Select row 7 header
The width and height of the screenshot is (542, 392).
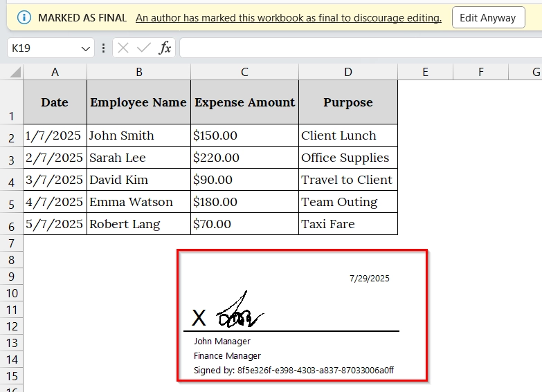(11, 243)
